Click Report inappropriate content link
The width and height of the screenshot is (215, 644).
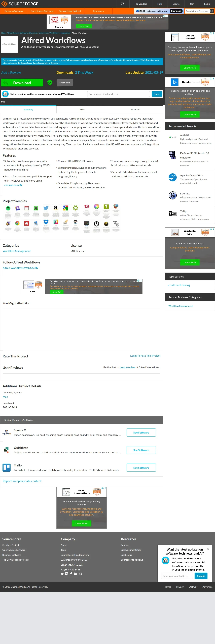tap(22, 481)
